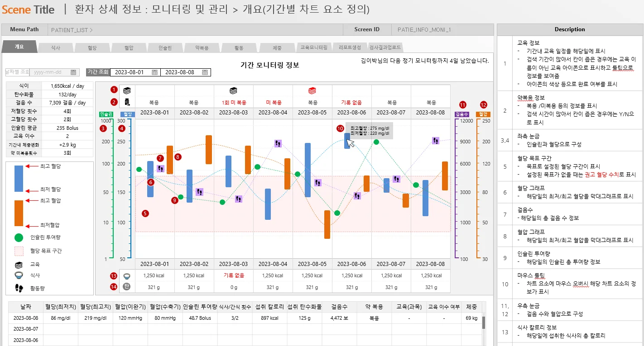This screenshot has width=644, height=346.
Task: Click the education row header icon
Action: (127, 91)
